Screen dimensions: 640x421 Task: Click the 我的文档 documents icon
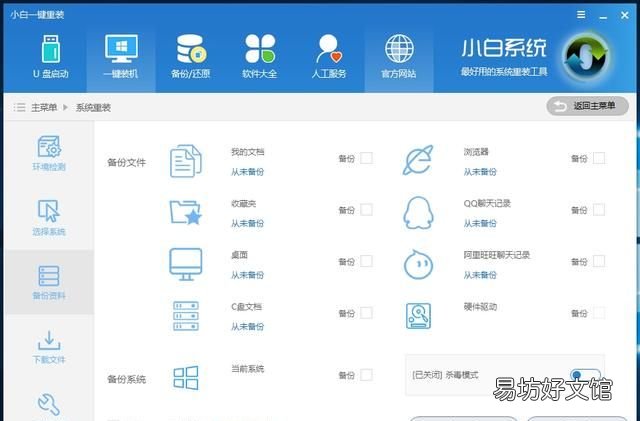tap(186, 161)
